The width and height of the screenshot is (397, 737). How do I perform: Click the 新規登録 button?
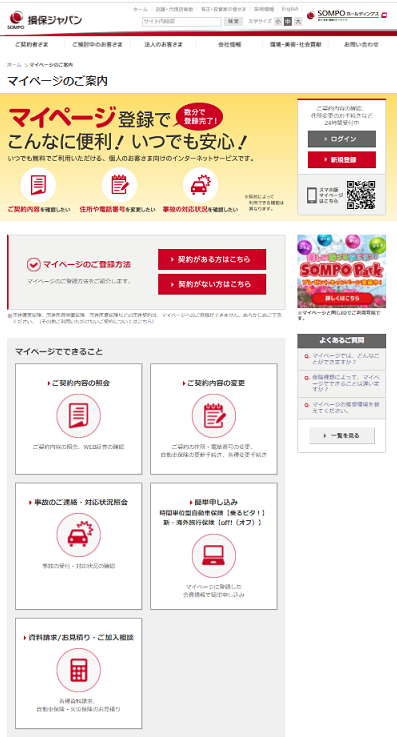[342, 160]
